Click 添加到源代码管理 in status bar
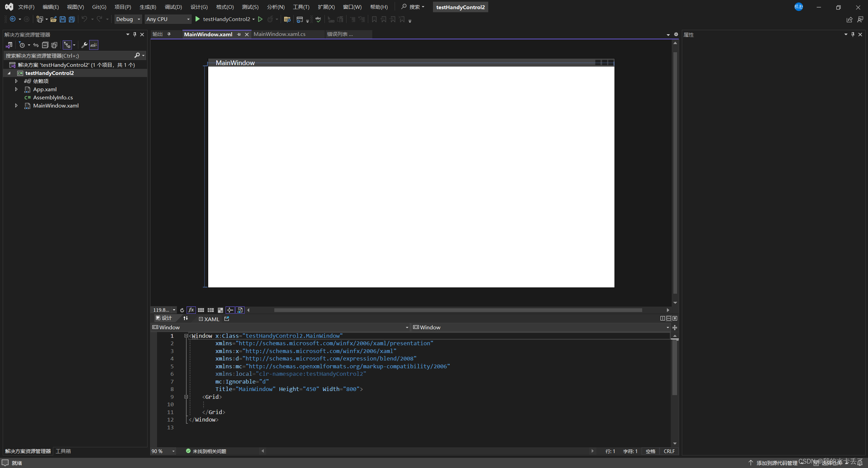 [x=776, y=463]
